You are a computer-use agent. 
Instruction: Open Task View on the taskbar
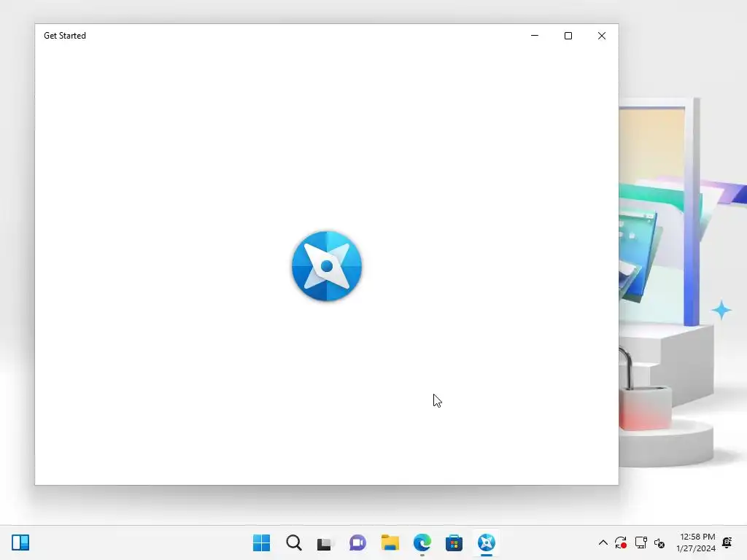(x=326, y=542)
